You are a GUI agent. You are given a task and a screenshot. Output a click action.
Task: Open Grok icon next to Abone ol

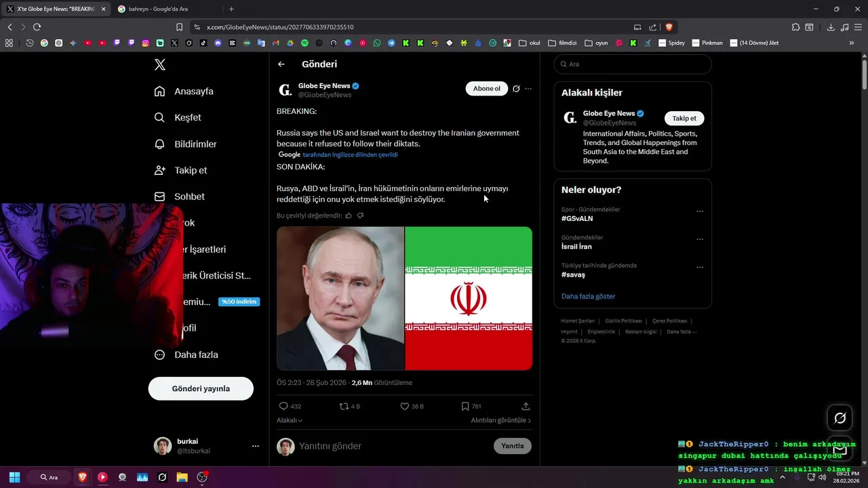point(516,89)
